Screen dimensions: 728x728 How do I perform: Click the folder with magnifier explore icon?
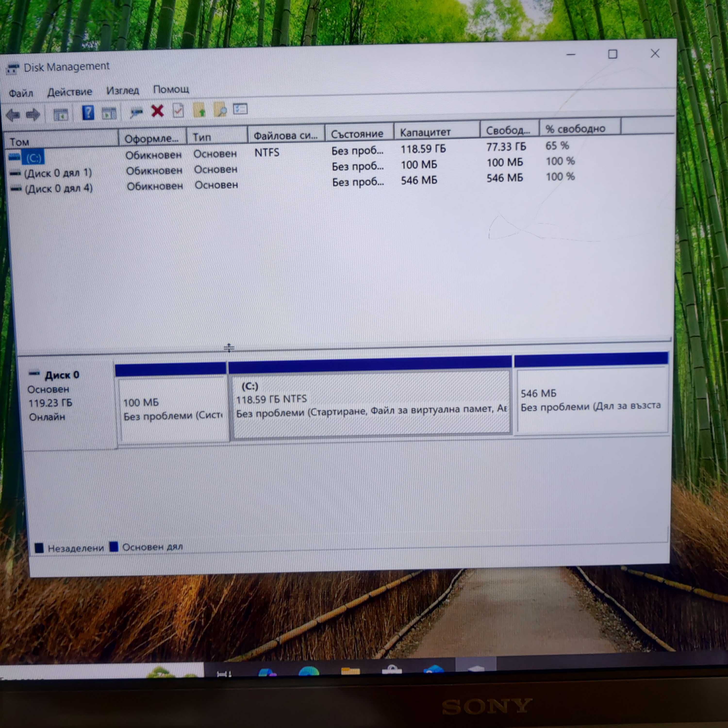point(220,110)
